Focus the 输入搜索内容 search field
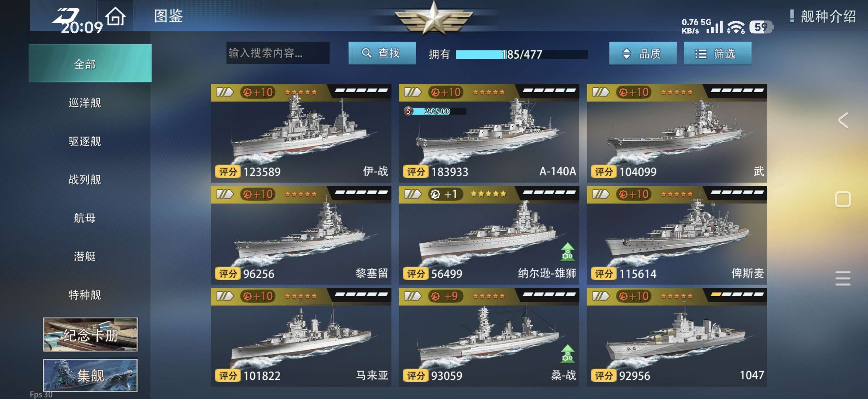Screen dimensions: 868x399 click(x=278, y=53)
